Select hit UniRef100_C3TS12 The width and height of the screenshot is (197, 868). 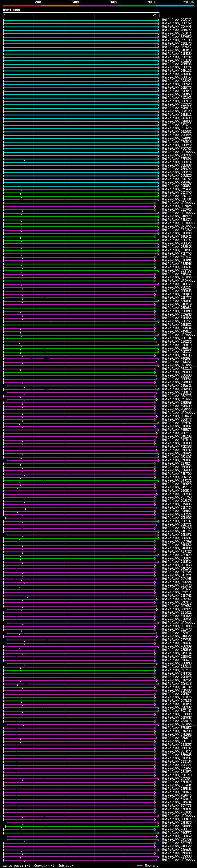tap(177, 125)
